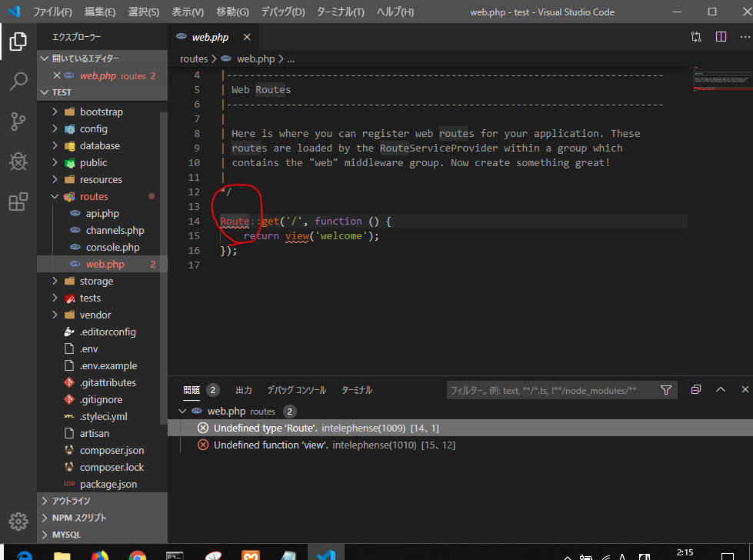Split the editor to the right
Viewport: 753px width, 560px height.
[721, 37]
